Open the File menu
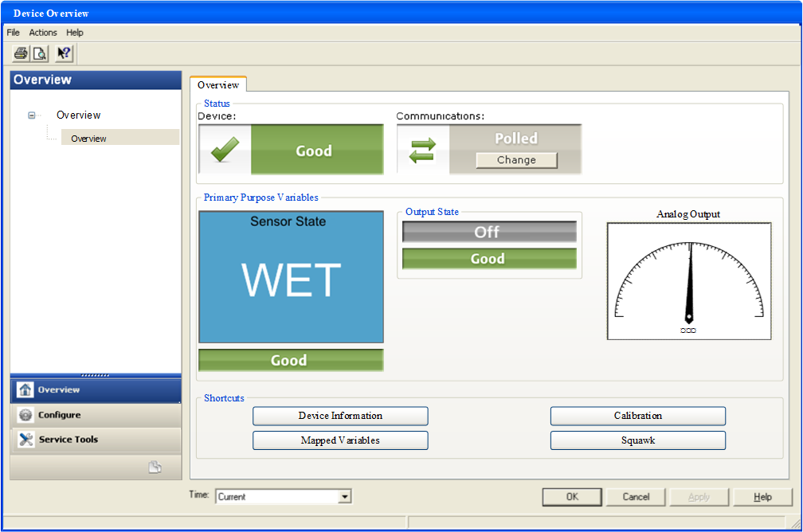The image size is (803, 532). click(13, 33)
